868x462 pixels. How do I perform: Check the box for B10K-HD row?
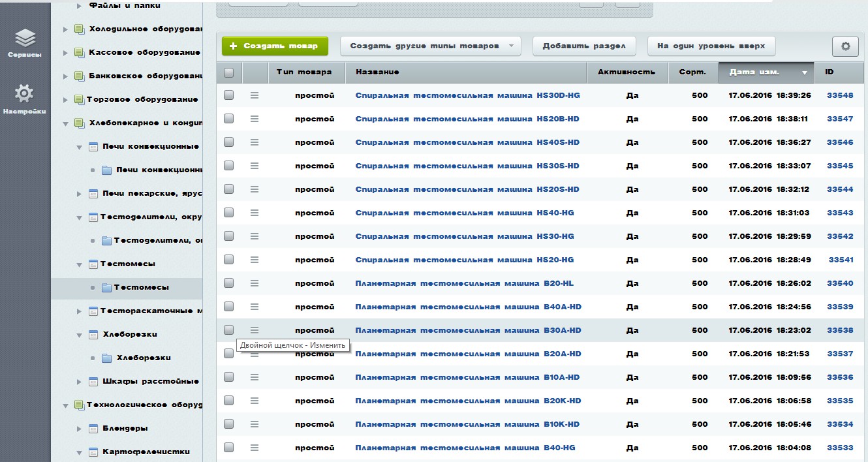(x=228, y=424)
